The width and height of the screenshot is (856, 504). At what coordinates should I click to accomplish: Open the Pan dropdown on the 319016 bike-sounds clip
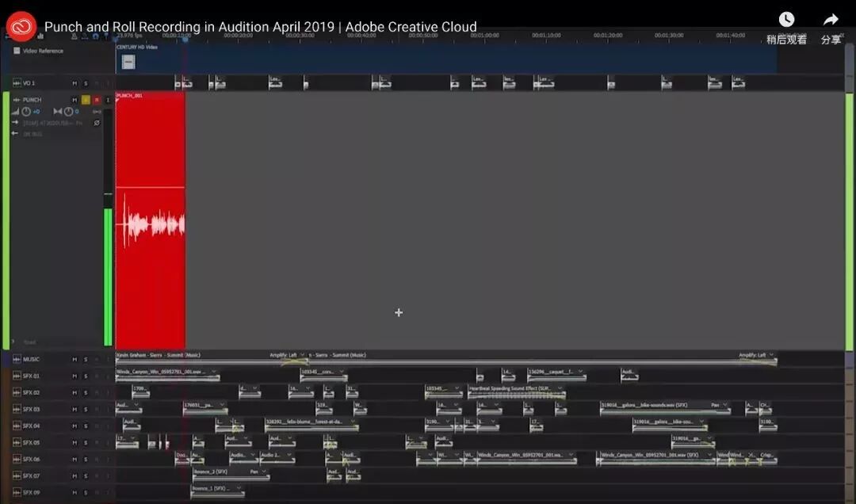[x=724, y=405]
